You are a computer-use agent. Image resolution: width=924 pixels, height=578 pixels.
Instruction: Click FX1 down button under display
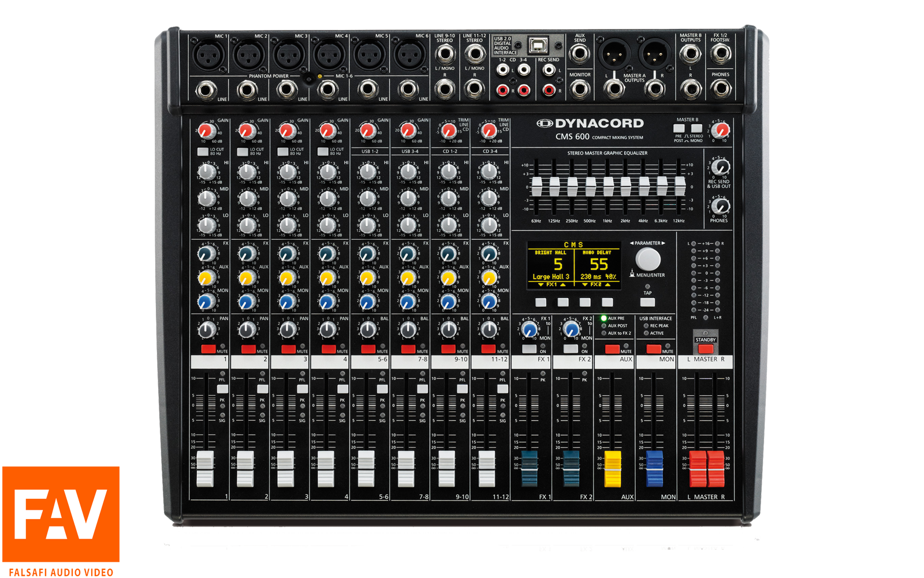pos(541,302)
